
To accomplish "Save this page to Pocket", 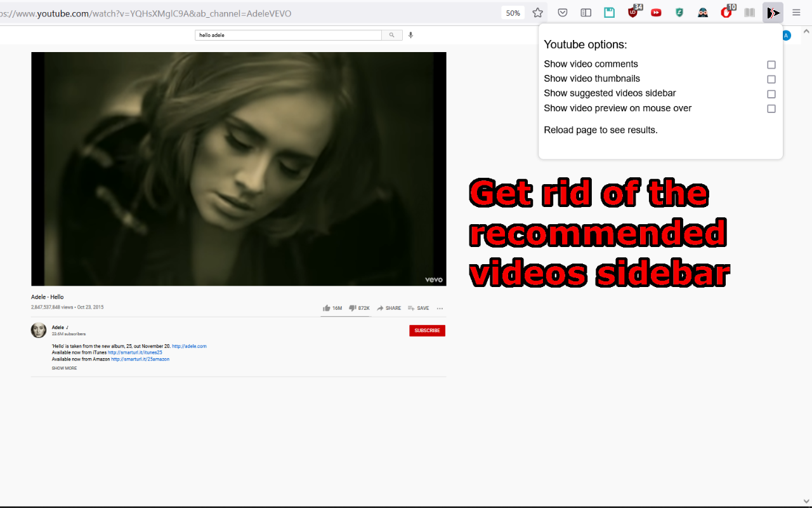I will click(563, 12).
